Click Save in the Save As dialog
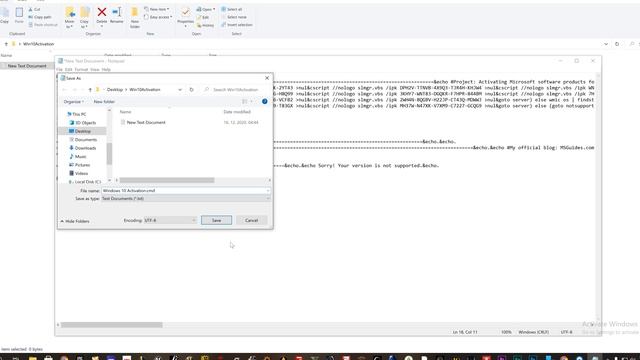 click(216, 220)
